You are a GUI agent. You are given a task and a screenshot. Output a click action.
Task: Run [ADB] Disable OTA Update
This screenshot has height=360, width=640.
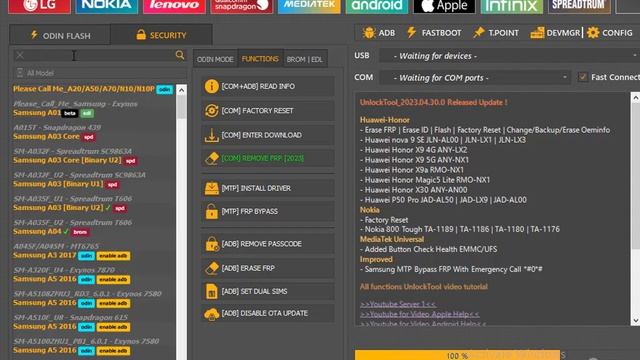tap(268, 313)
